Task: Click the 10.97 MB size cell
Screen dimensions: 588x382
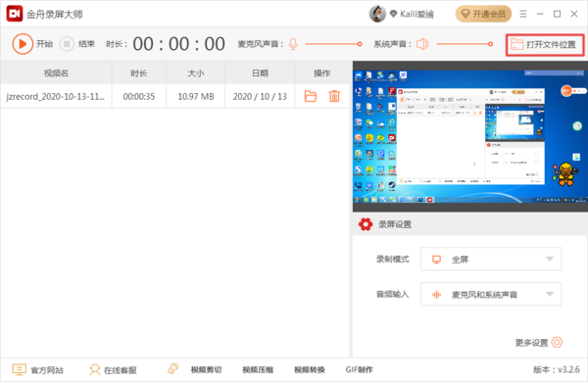Action: (196, 96)
